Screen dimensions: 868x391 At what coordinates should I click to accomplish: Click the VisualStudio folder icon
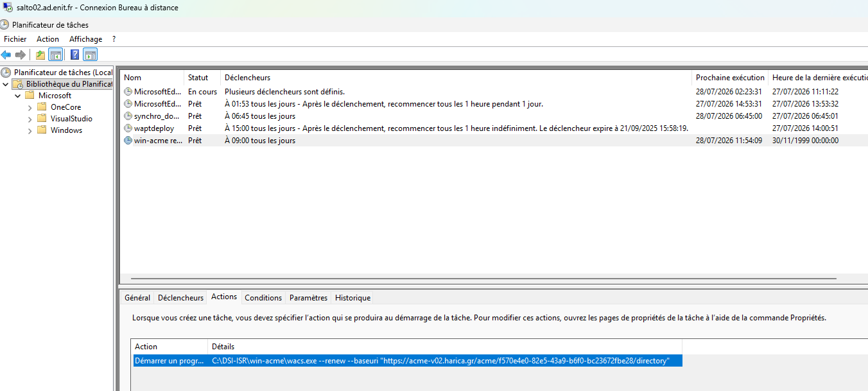coord(42,119)
